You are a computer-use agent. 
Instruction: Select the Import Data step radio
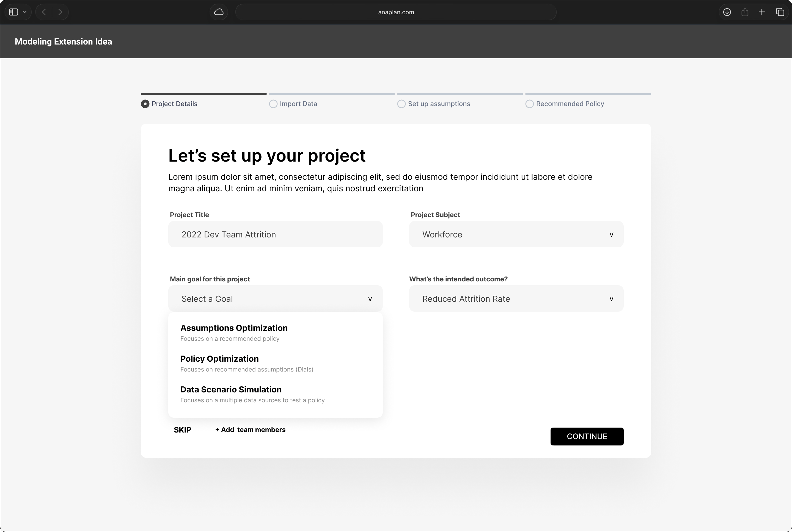point(273,104)
